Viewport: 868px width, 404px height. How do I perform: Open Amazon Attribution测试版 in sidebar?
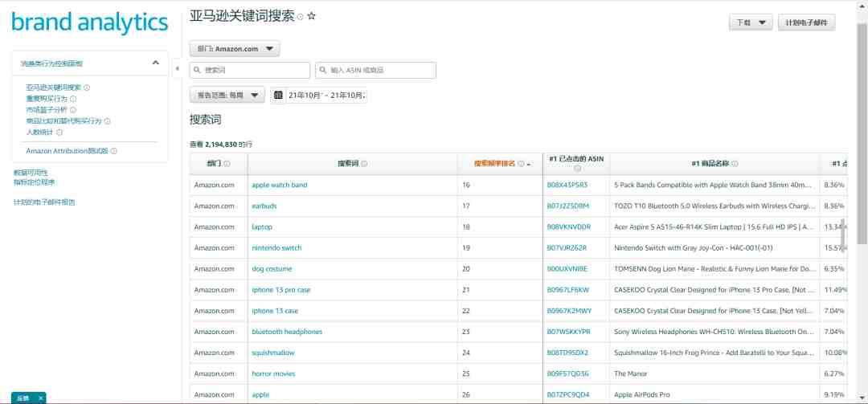tap(67, 151)
